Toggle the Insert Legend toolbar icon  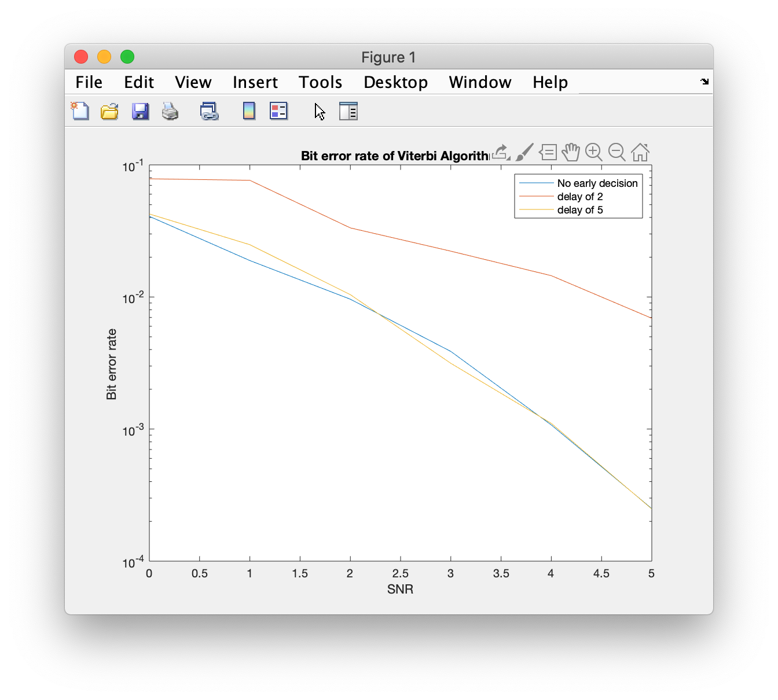tap(279, 111)
